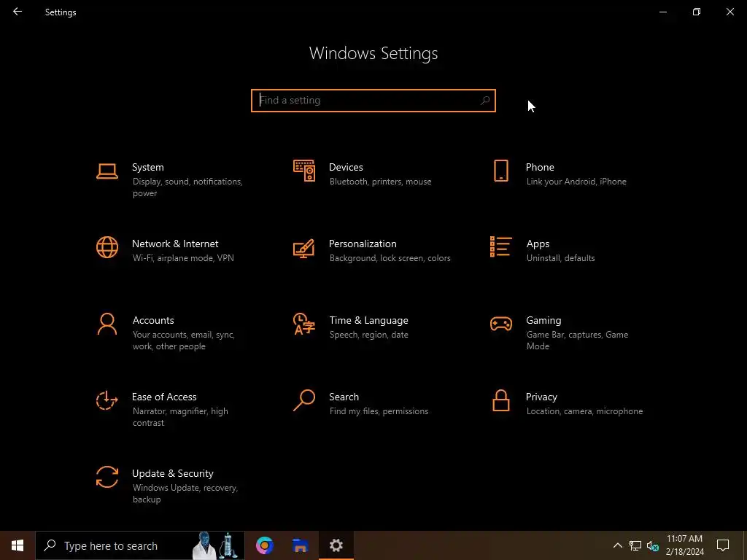Open the Privacy padlock icon
This screenshot has width=747, height=560.
point(500,400)
